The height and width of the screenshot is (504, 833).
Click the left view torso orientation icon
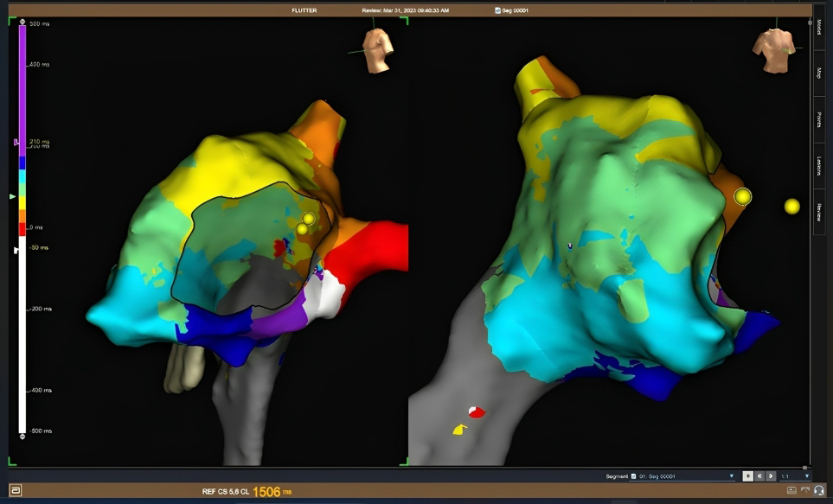[x=376, y=50]
